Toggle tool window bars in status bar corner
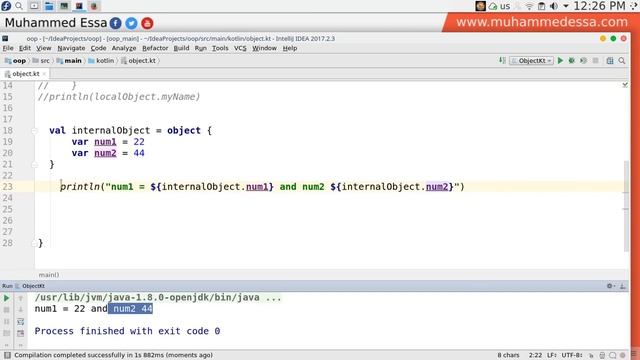Image resolution: width=640 pixels, height=360 pixels. tap(7, 355)
